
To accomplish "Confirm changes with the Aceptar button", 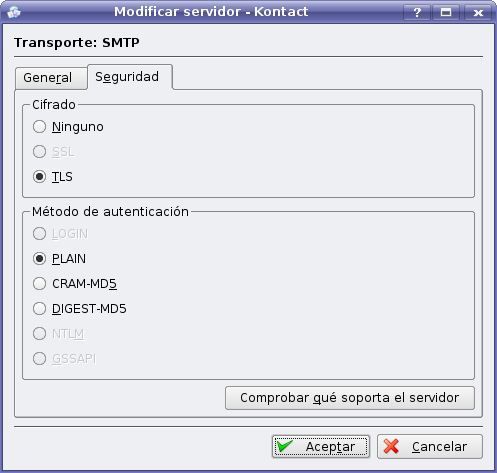I will [321, 446].
